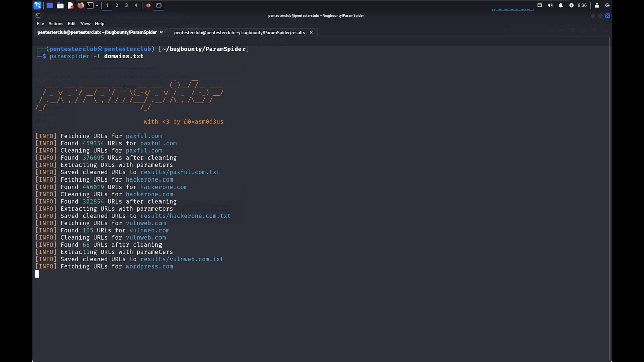
Task: Click pentesterclub username in shell prompt
Action: pyautogui.click(x=73, y=49)
